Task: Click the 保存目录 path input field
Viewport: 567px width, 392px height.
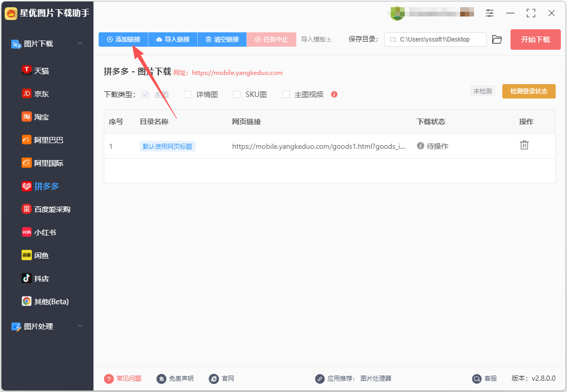Action: point(436,40)
